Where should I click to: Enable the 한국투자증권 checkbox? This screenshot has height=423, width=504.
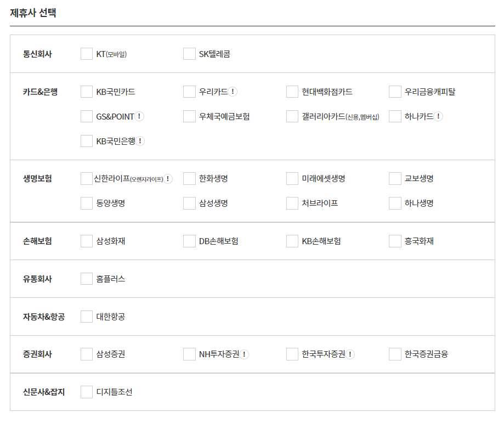[292, 354]
